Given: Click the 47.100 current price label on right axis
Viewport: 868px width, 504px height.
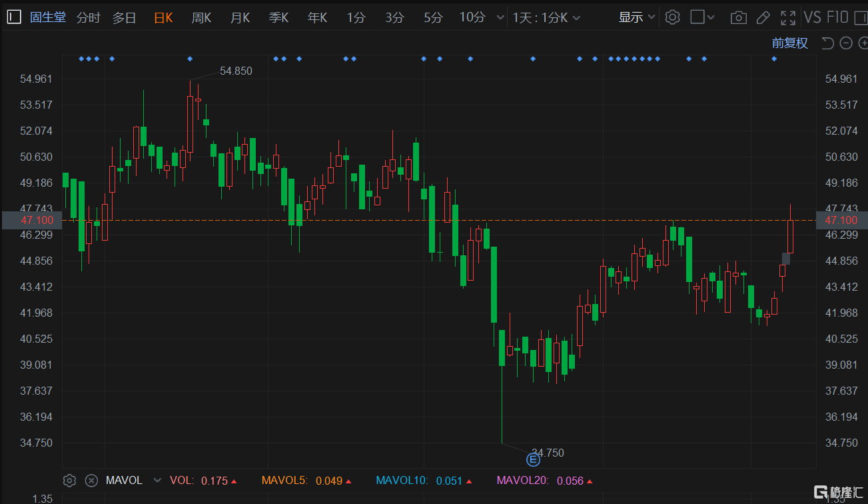Looking at the screenshot, I should point(841,220).
